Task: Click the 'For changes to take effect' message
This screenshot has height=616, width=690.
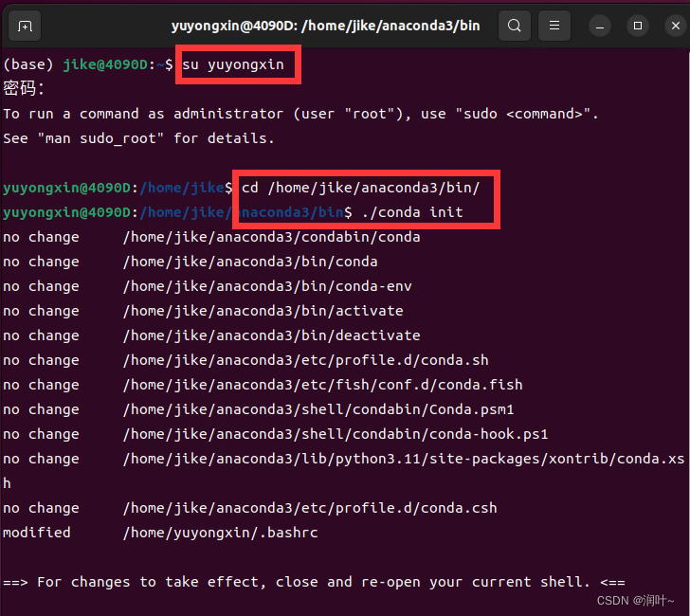Action: [x=314, y=582]
